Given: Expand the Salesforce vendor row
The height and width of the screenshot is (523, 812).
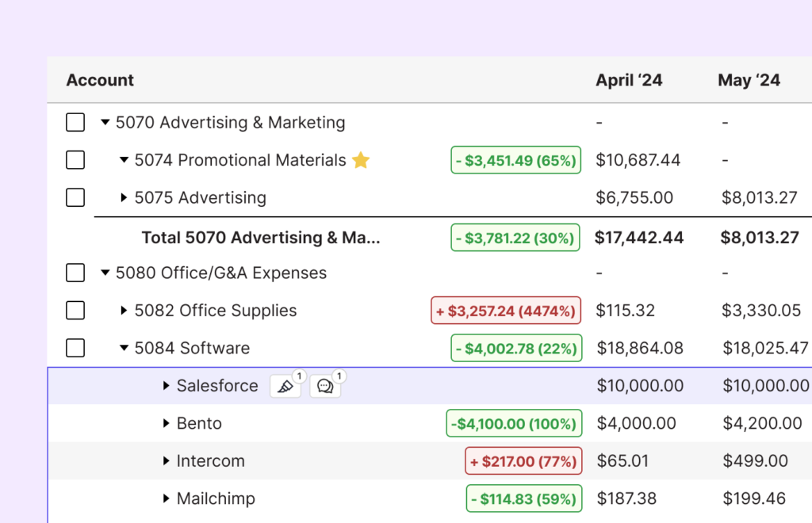Looking at the screenshot, I should pyautogui.click(x=166, y=386).
